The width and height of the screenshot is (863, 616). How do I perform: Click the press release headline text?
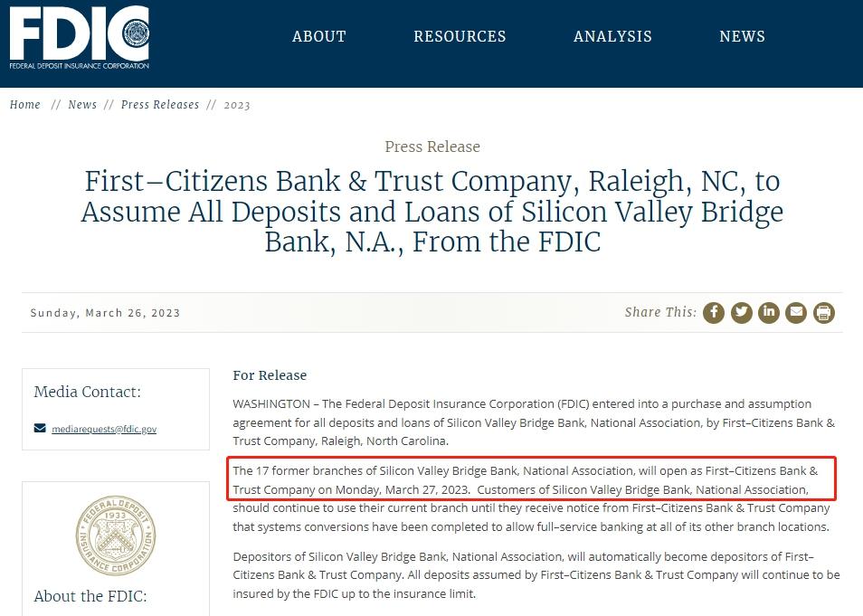tap(431, 212)
